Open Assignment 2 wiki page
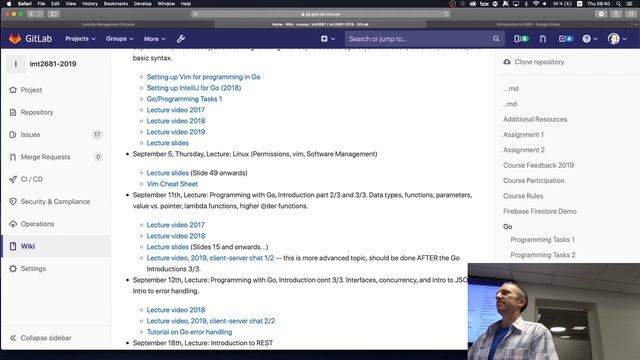This screenshot has height=360, width=640. (524, 150)
